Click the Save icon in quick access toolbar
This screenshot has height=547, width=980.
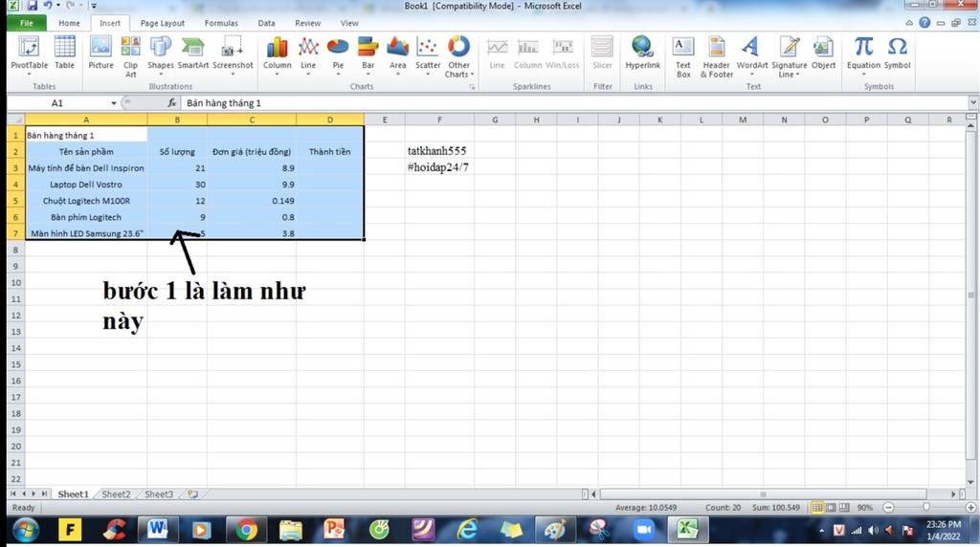tap(32, 6)
